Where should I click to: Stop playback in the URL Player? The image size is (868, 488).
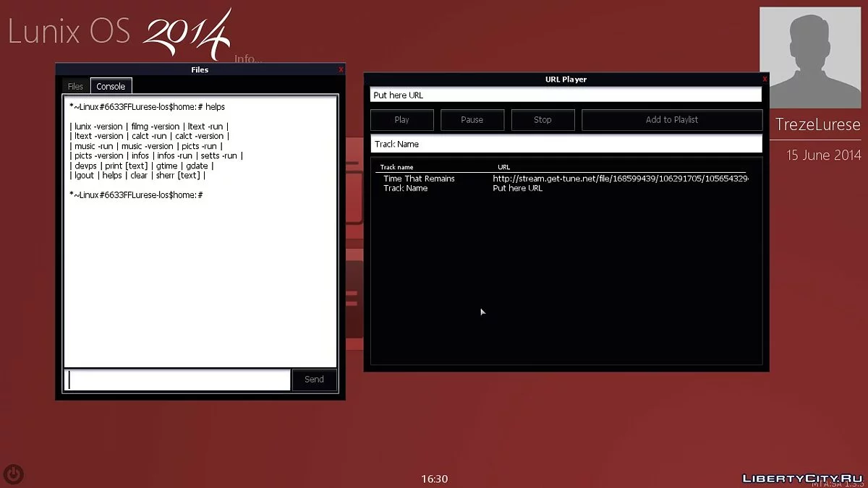coord(542,119)
